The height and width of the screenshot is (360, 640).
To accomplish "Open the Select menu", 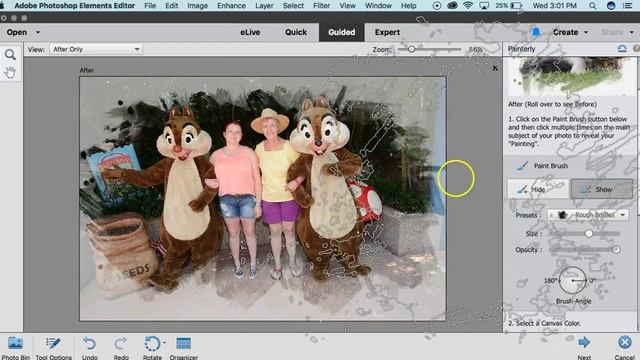I will [293, 6].
